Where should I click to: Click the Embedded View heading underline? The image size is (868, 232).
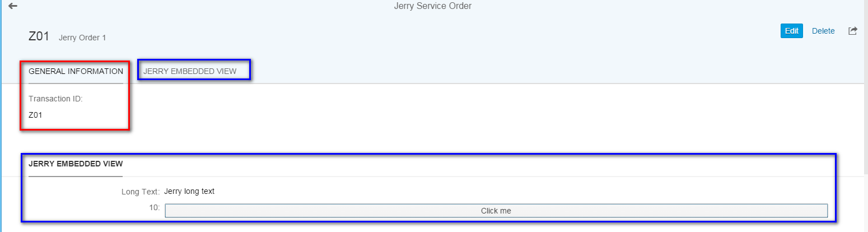[76, 176]
